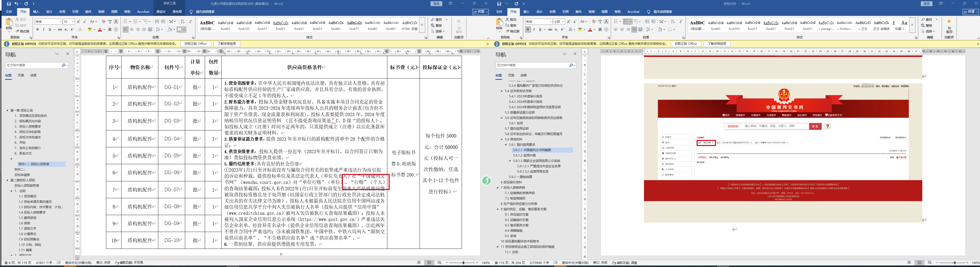Toggle Bold in the right window's ribbon

click(528, 29)
